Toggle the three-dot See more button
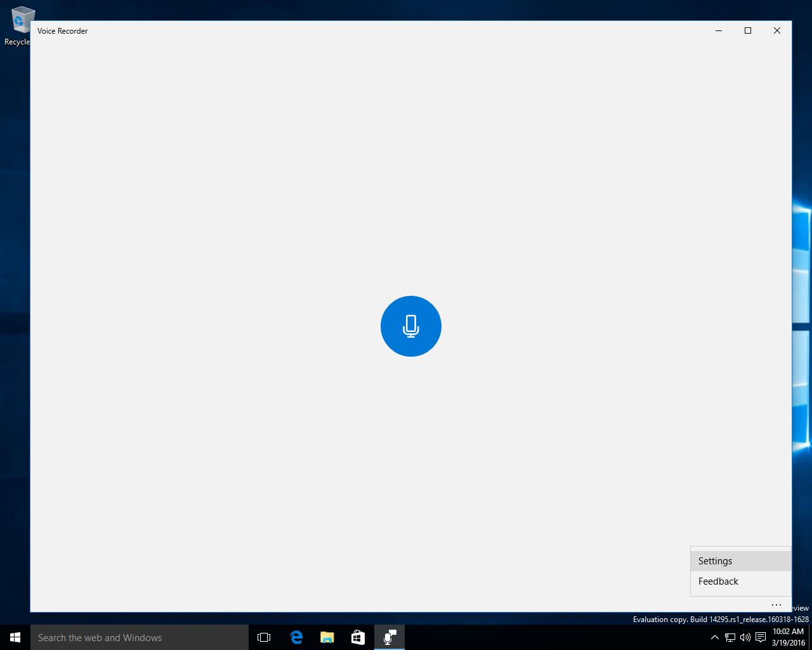Image resolution: width=812 pixels, height=650 pixels. click(776, 604)
